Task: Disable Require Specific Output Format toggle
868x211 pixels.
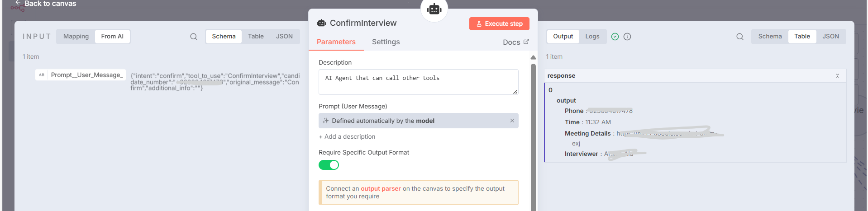Action: [329, 165]
